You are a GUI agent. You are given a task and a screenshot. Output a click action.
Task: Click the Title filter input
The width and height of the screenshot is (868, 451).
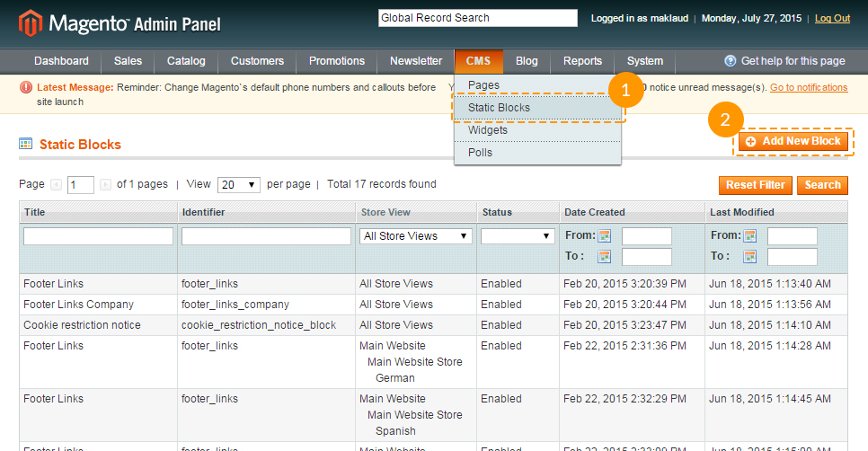(98, 236)
